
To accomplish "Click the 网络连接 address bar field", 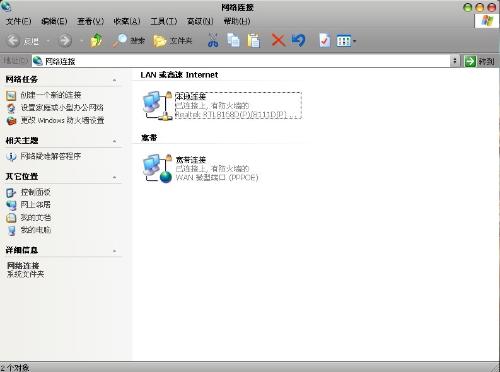I will click(241, 61).
